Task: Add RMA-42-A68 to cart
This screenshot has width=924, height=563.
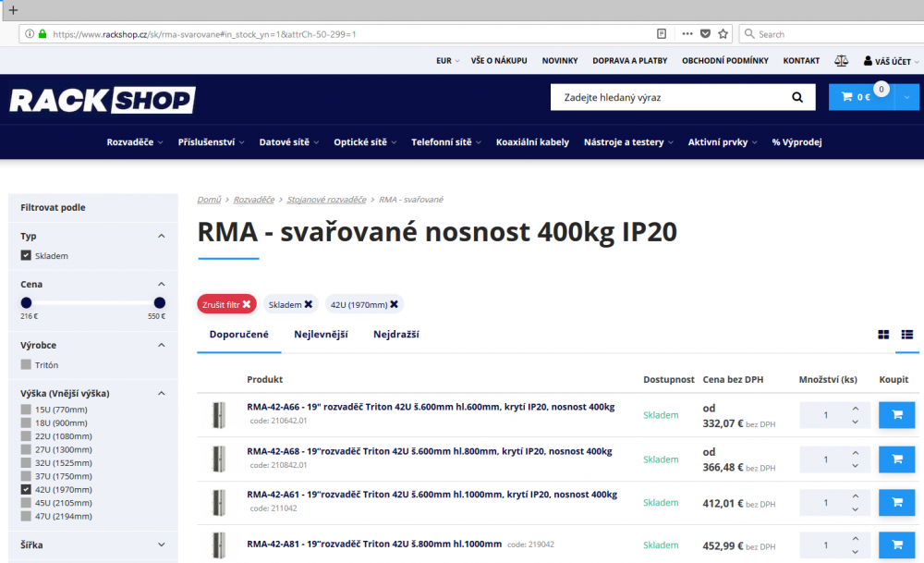Action: 896,459
